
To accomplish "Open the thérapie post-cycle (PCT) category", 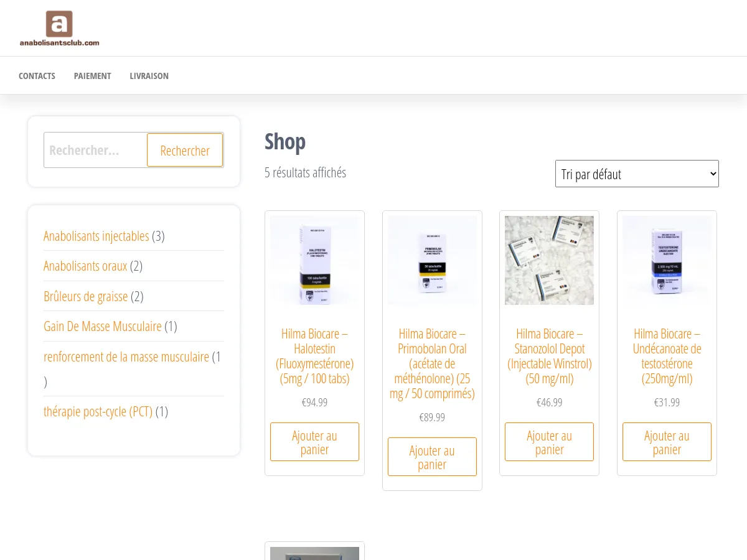I will pyautogui.click(x=98, y=411).
